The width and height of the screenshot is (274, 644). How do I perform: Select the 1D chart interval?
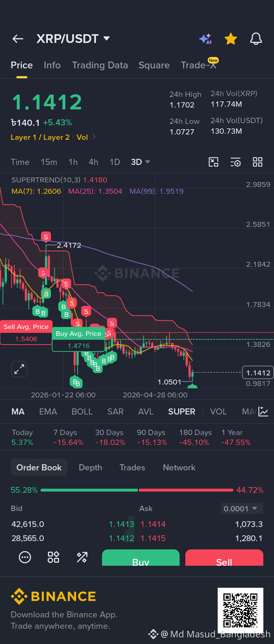115,162
